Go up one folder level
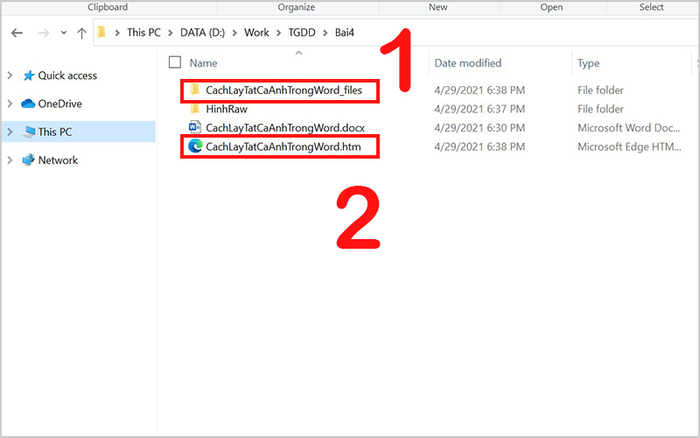This screenshot has height=438, width=700. 81,33
